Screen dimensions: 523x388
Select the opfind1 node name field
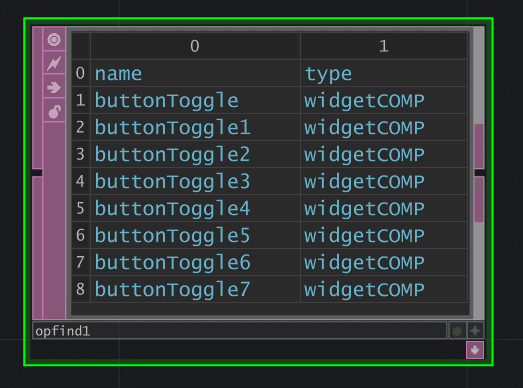pyautogui.click(x=239, y=331)
